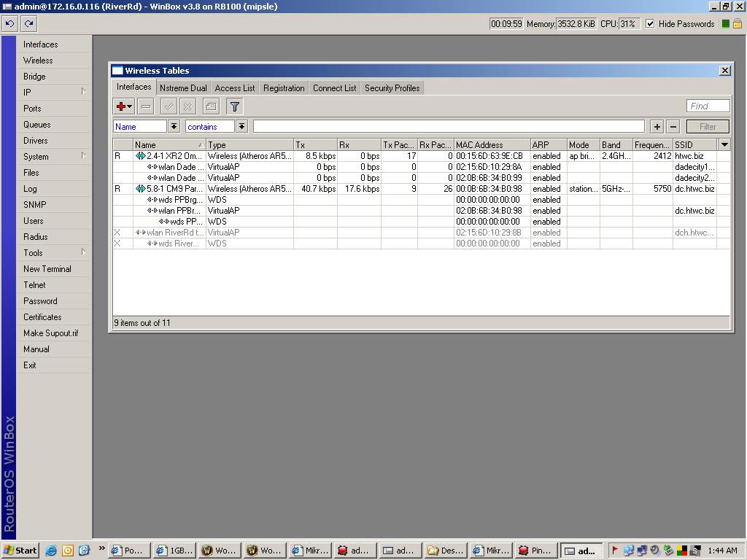Expand the Tools submenu

pos(83,252)
